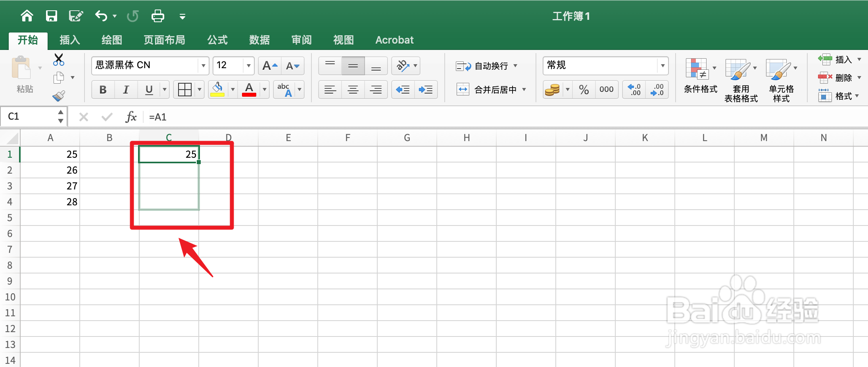Toggle italic formatting

tap(126, 90)
